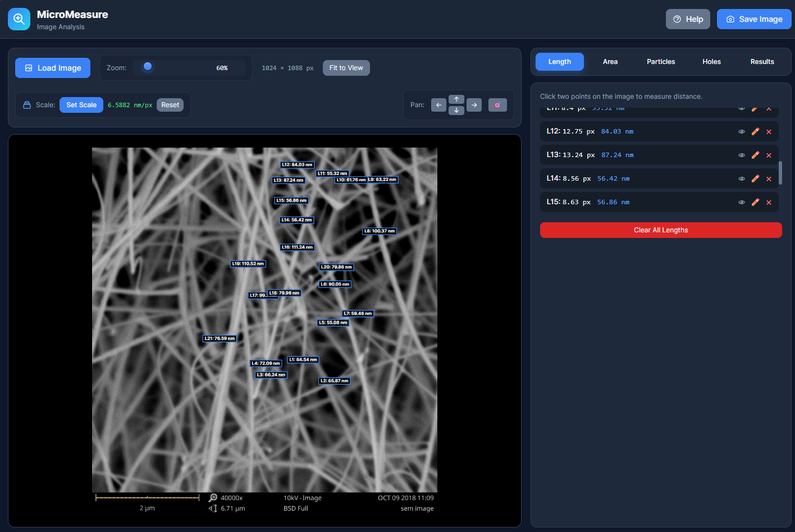Toggle visibility of measurement L15
The image size is (795, 532).
(x=742, y=202)
